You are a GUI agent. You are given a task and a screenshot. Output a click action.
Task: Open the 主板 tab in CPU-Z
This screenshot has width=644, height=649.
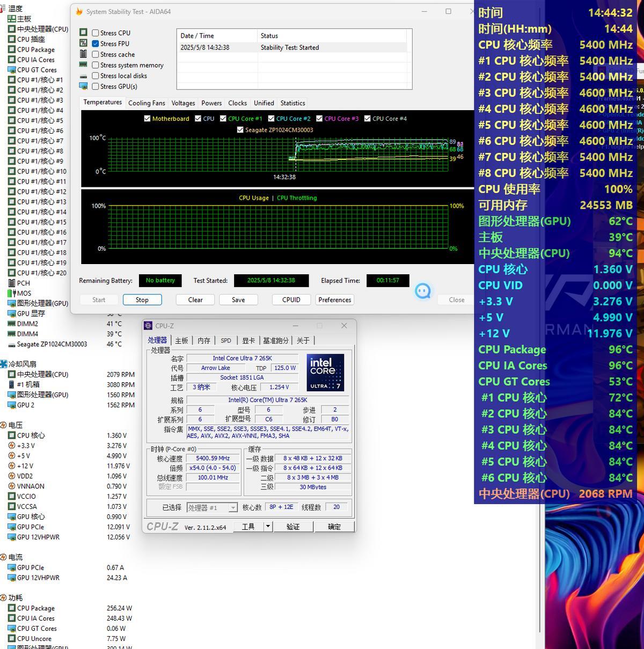pos(182,340)
